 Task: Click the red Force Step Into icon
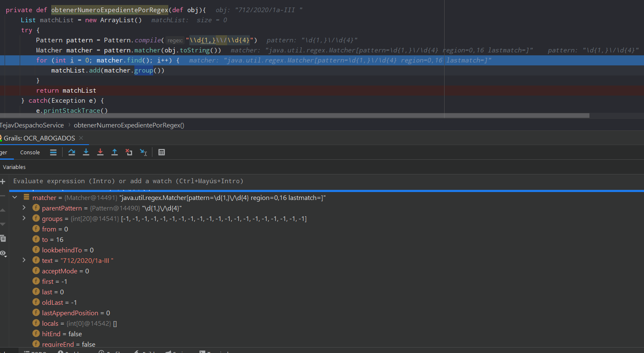pyautogui.click(x=100, y=152)
